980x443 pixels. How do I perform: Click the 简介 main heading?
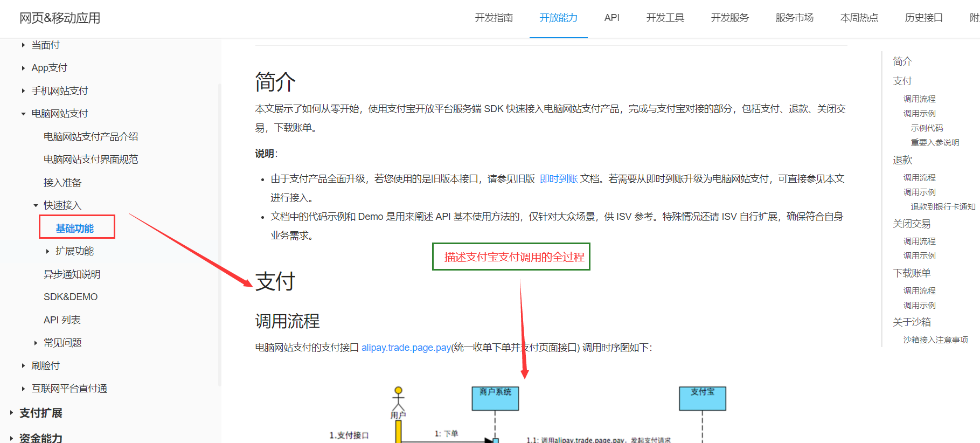tap(275, 82)
